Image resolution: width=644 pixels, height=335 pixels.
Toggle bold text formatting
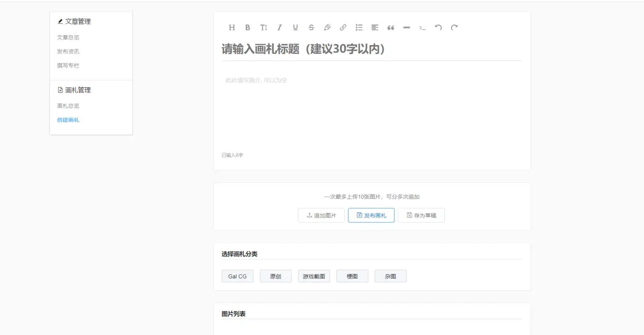pos(248,28)
